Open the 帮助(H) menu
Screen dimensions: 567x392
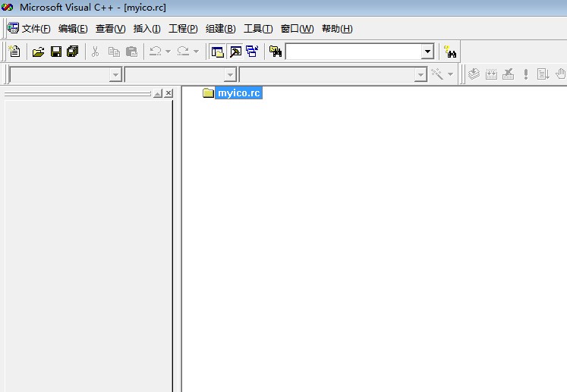(337, 29)
